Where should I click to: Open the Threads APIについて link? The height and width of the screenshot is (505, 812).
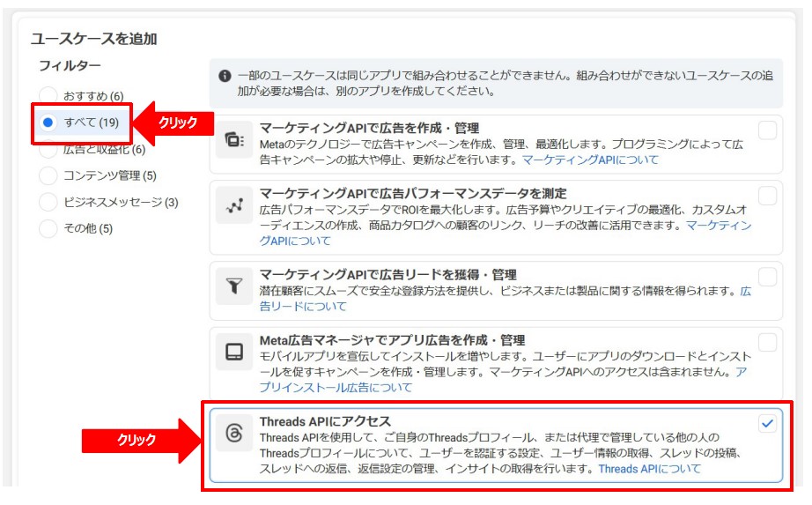650,469
